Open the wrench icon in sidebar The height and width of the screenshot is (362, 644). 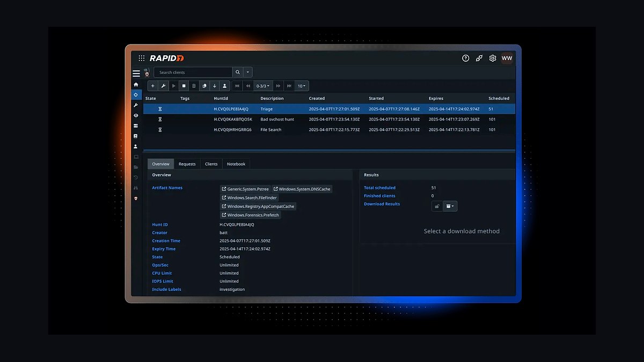point(136,105)
